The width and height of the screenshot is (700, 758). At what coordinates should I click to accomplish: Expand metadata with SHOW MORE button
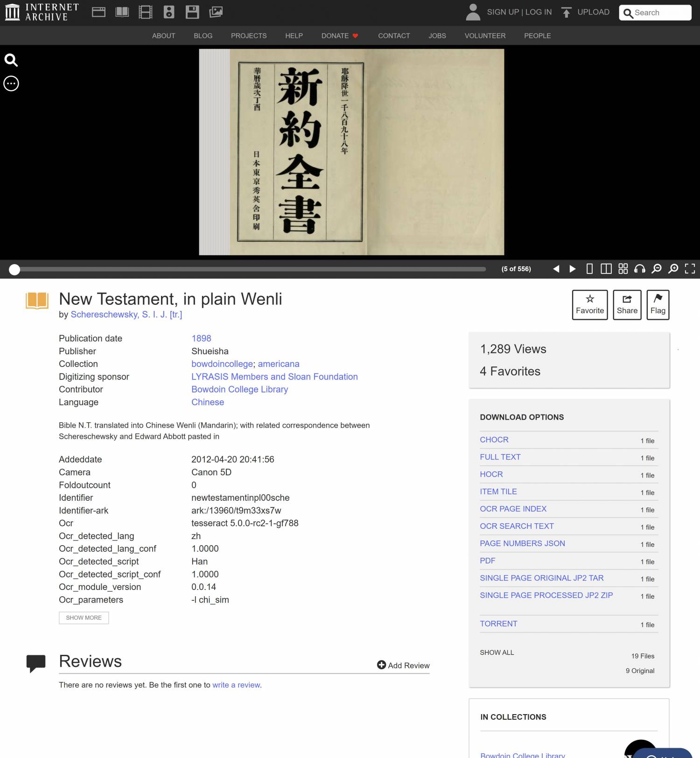point(84,618)
